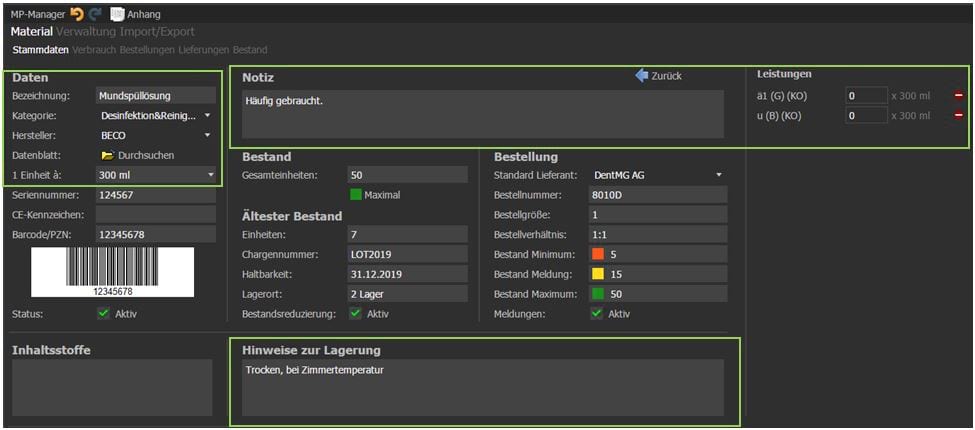Click the u (B) (KO) quantity field

[866, 116]
